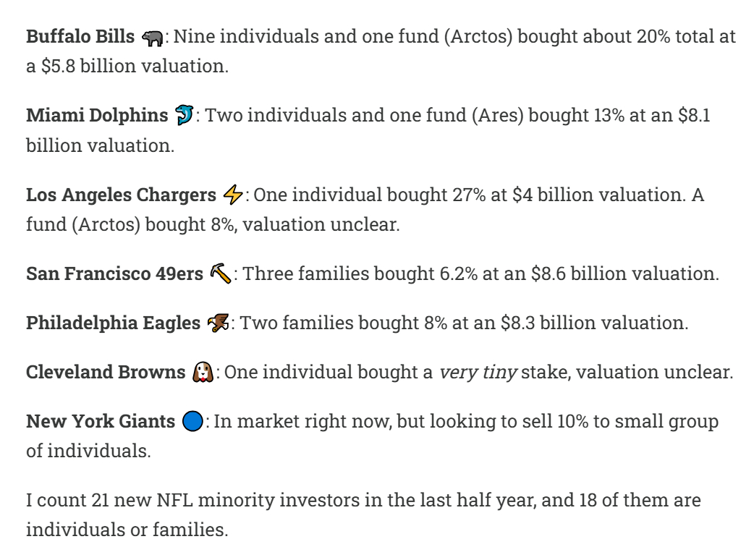
Task: Click the bold San Francisco 49ers name
Action: [x=114, y=273]
